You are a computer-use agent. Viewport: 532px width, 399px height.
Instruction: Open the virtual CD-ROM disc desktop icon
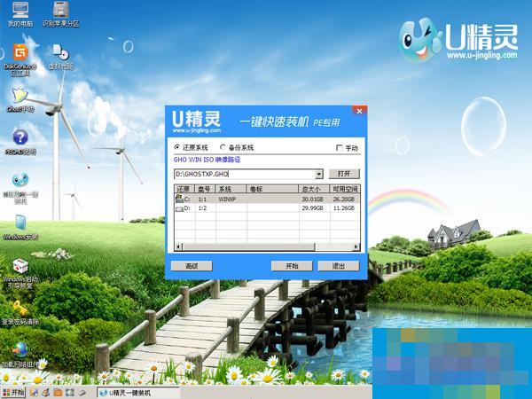click(61, 57)
